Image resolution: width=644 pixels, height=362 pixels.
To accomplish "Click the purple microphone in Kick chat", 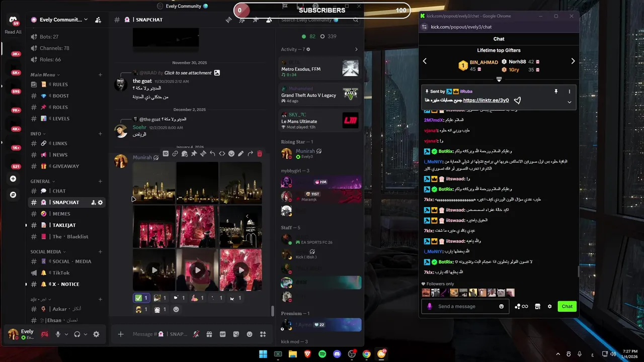I will (x=429, y=306).
